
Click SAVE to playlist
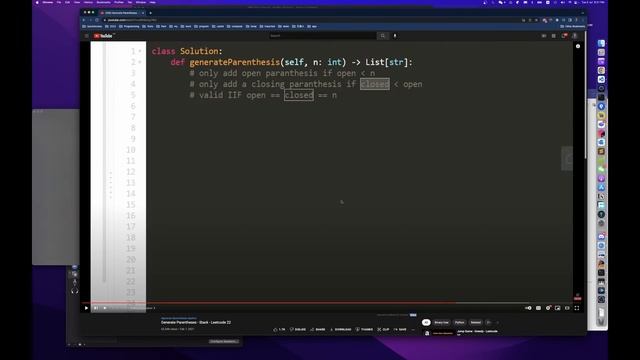click(400, 329)
